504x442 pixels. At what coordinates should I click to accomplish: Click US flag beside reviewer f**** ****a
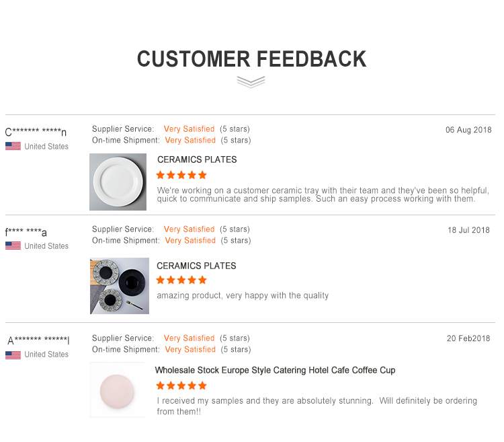(x=13, y=246)
